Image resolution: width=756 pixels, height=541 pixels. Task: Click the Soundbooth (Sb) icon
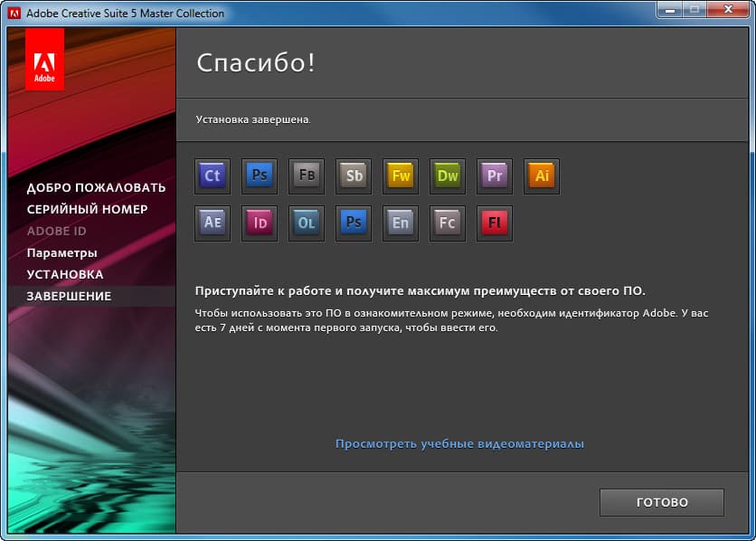[x=354, y=176]
